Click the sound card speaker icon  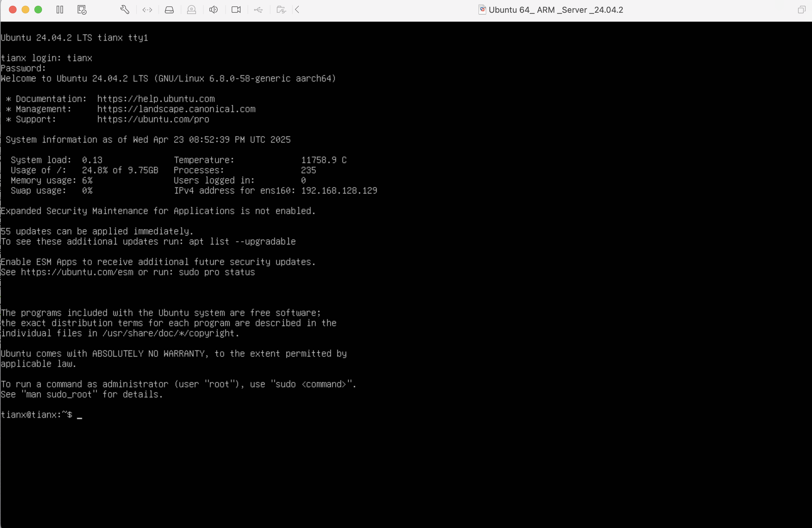tap(213, 10)
